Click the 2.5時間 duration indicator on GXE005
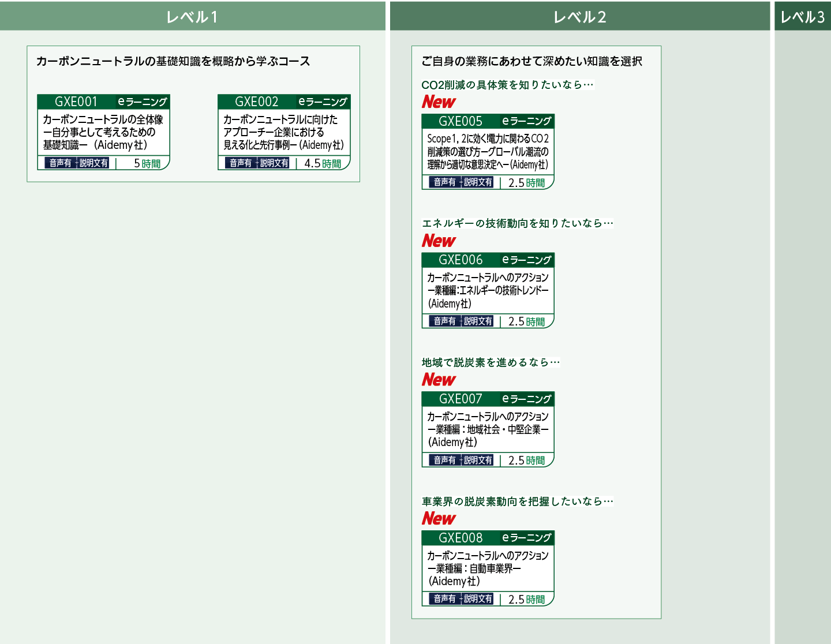This screenshot has width=831, height=644. 525,182
